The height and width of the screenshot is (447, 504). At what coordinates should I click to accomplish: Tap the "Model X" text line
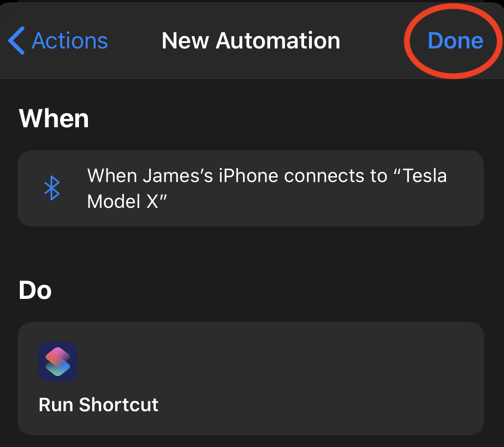coord(127,202)
